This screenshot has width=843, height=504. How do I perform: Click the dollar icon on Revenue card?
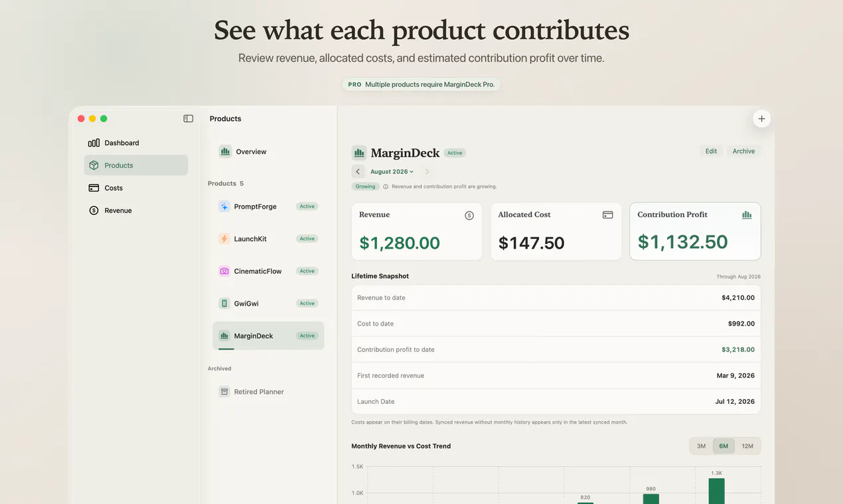click(469, 216)
